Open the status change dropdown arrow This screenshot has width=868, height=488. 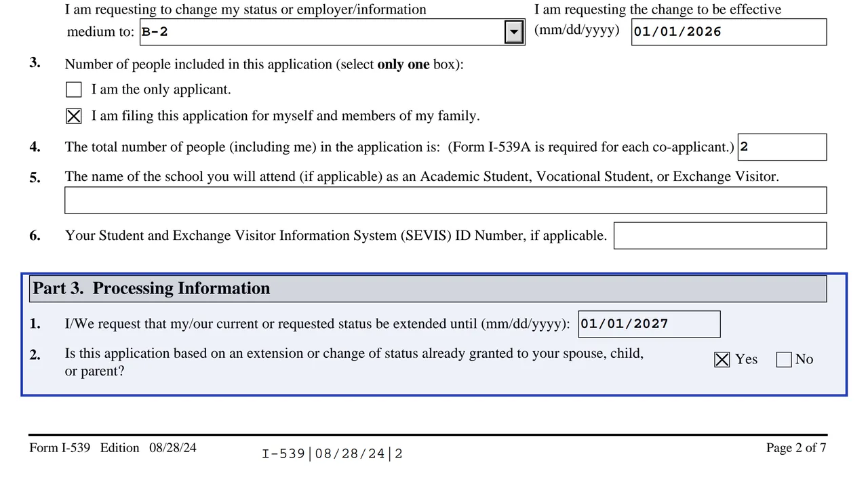(514, 32)
